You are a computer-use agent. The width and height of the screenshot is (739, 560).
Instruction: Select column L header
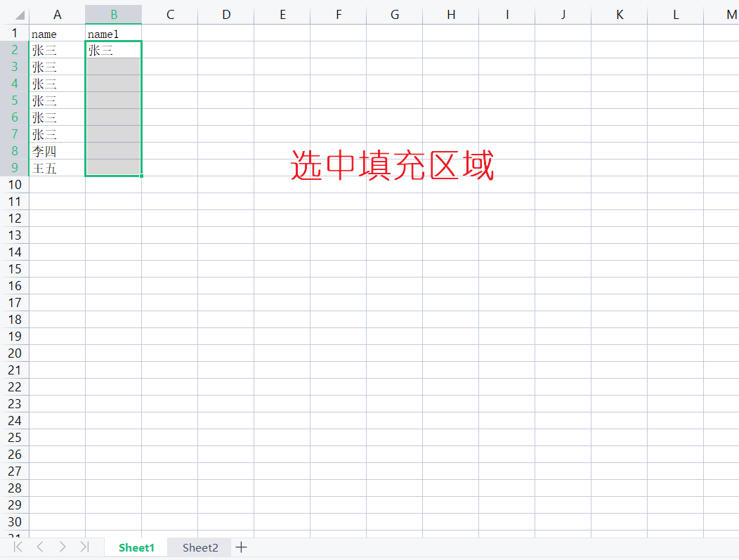(675, 15)
